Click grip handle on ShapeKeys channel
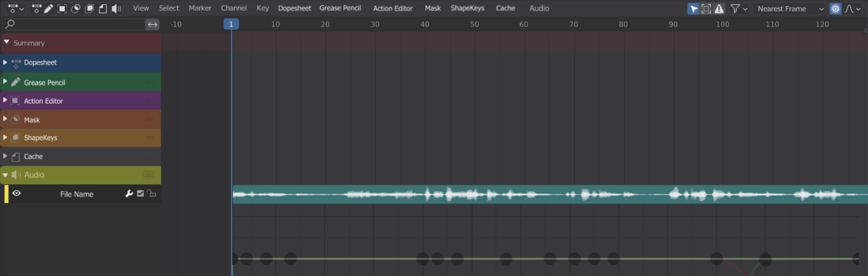The height and width of the screenshot is (276, 868). [149, 137]
